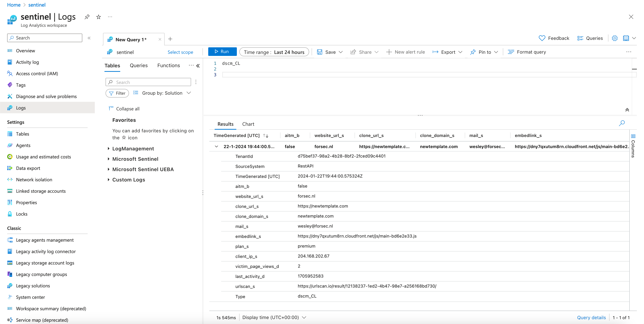
Task: Collapse the tables side pane
Action: click(x=198, y=66)
